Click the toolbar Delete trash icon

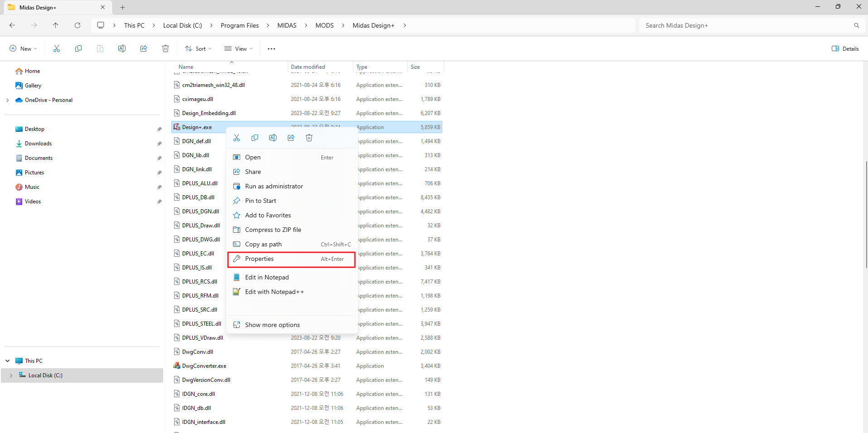pyautogui.click(x=165, y=48)
